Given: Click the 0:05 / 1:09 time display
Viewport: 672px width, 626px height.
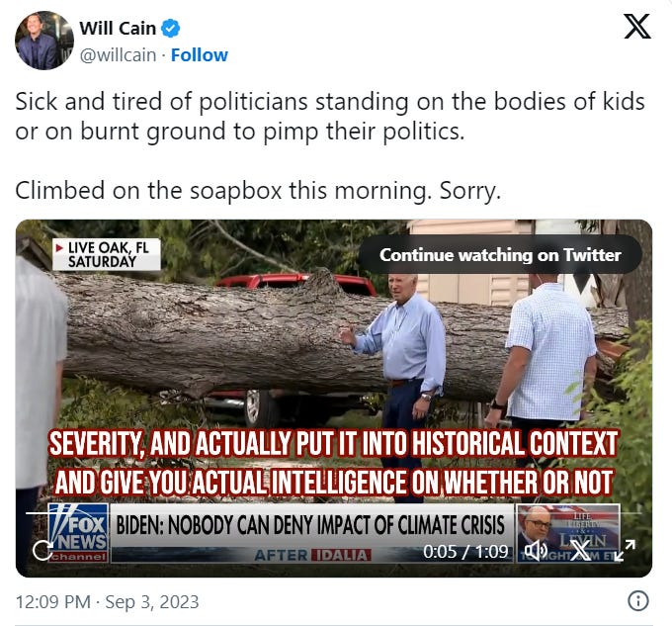Looking at the screenshot, I should click(x=465, y=552).
